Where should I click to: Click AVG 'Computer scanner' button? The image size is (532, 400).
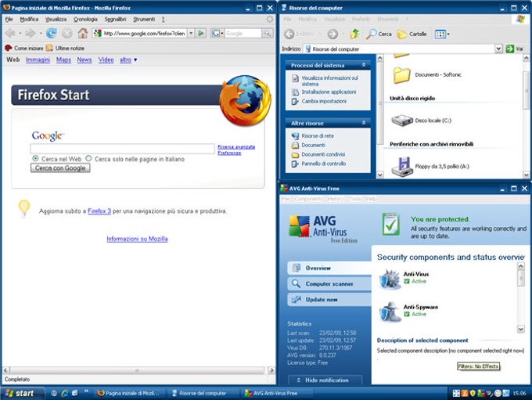329,283
